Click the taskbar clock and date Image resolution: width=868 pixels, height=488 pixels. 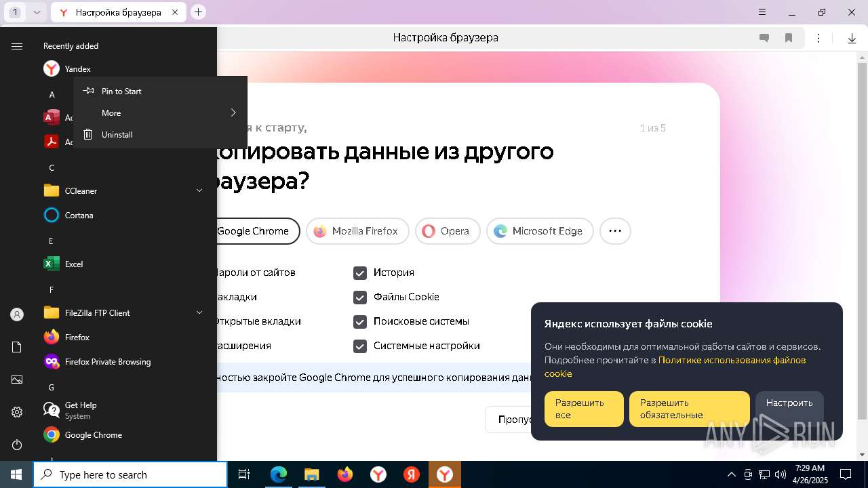click(810, 474)
